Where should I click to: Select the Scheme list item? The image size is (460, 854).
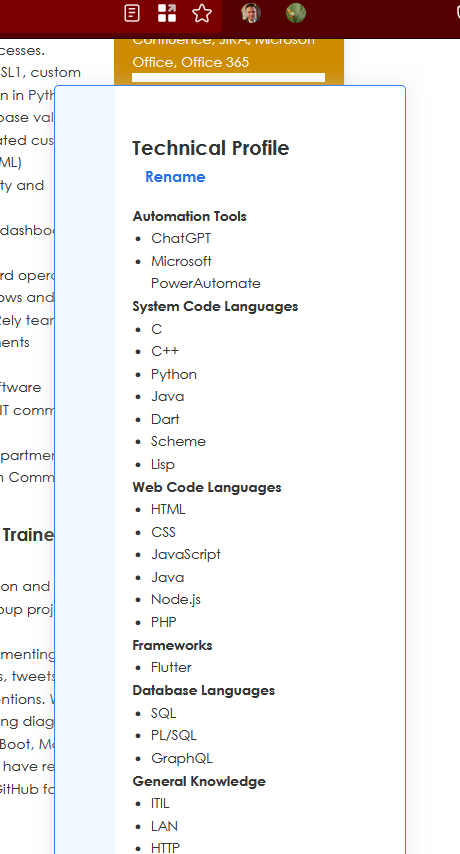tap(178, 442)
